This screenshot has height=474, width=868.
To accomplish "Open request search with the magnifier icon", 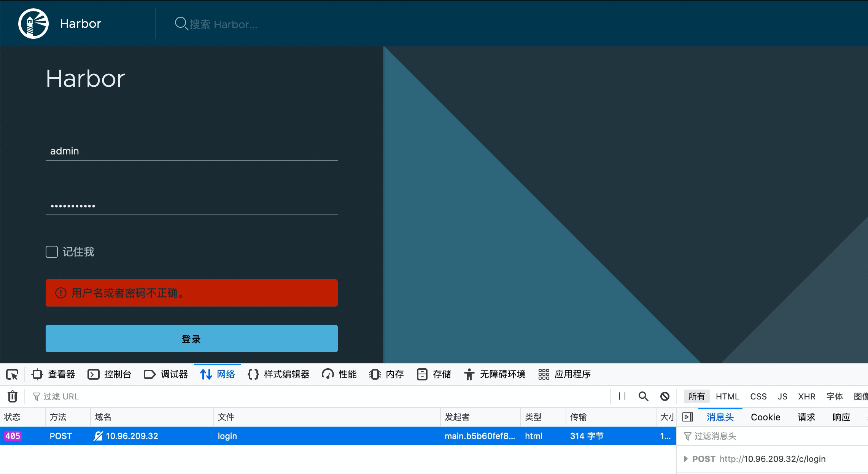I will pos(643,396).
